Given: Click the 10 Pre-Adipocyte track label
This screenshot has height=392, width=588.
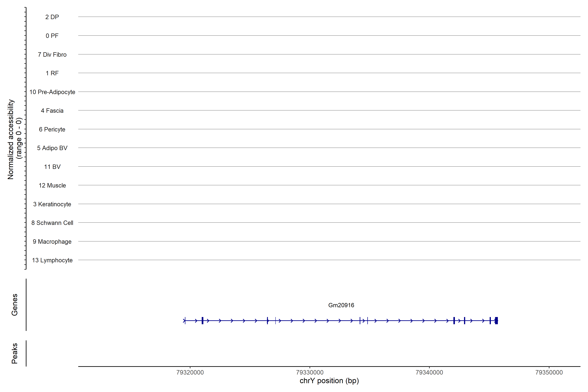Looking at the screenshot, I should coord(52,92).
